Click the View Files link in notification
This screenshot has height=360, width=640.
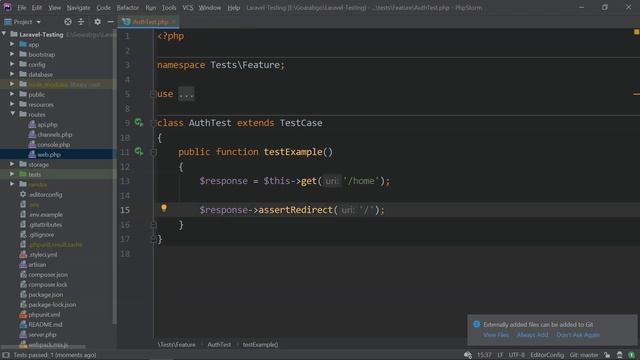pos(496,335)
